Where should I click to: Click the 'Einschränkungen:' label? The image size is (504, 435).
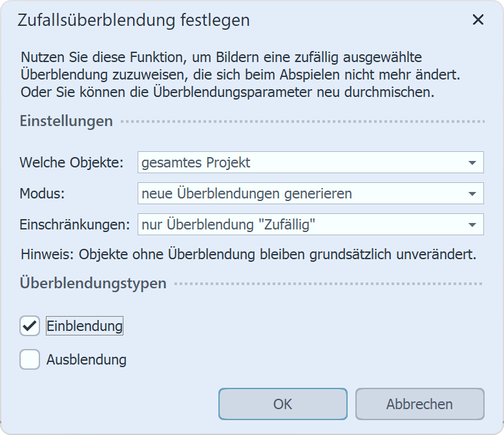point(76,224)
